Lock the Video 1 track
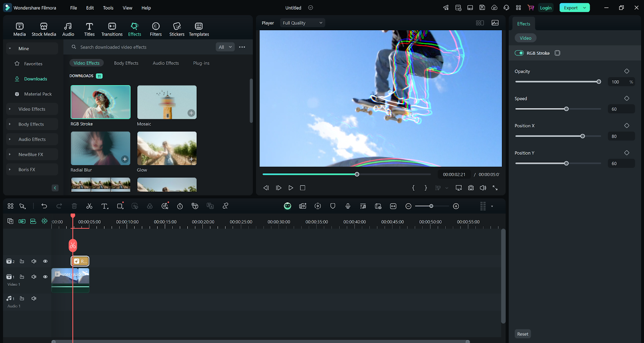This screenshot has height=343, width=644. 22,277
